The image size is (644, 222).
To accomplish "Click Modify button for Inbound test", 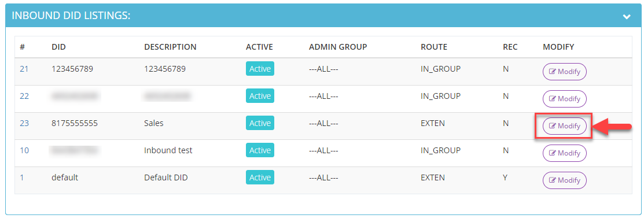I will 564,153.
